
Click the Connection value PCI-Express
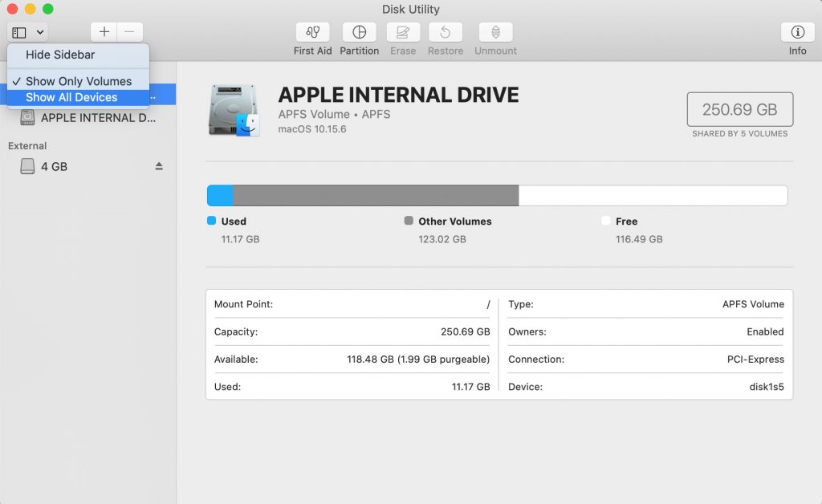(x=755, y=360)
